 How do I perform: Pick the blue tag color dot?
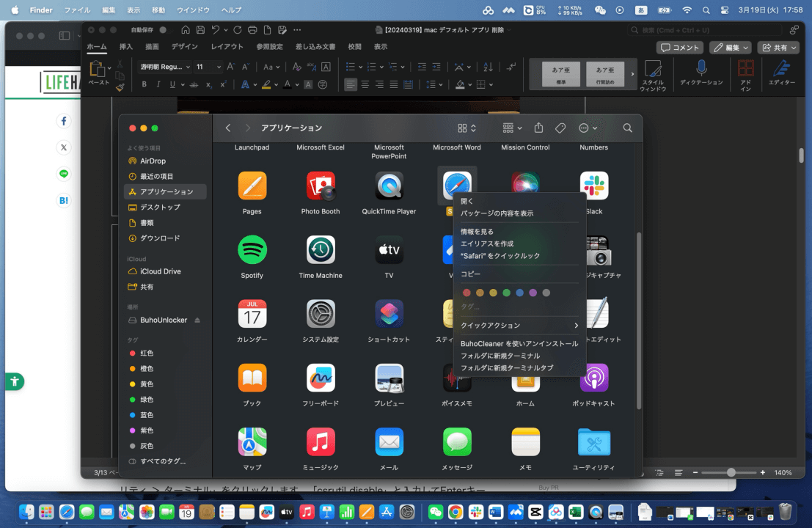pos(519,293)
